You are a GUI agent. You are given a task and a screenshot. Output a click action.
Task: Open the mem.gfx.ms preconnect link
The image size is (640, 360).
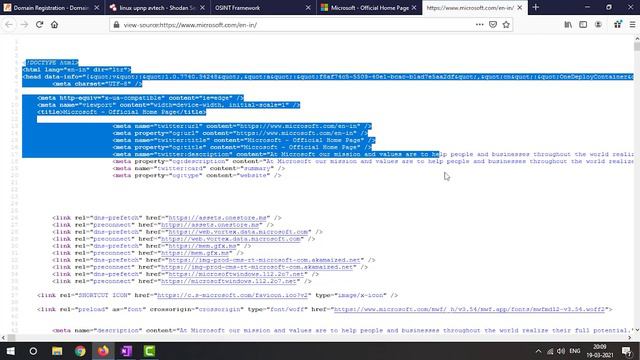click(195, 253)
